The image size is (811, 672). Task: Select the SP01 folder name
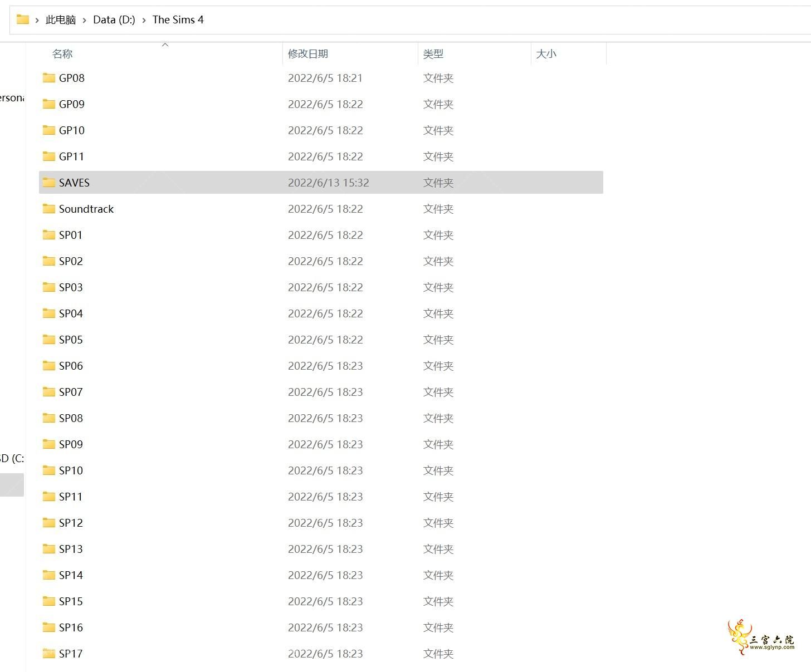click(x=71, y=235)
